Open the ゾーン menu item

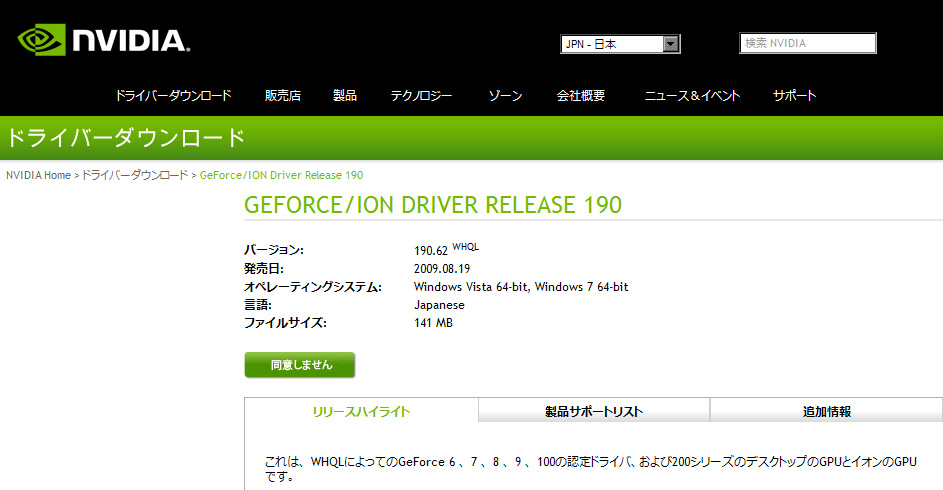505,96
